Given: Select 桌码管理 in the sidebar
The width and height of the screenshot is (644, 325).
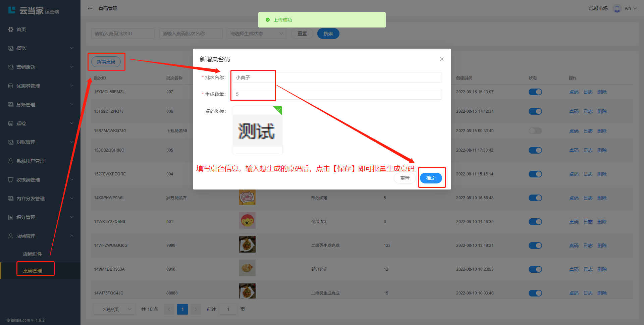Looking at the screenshot, I should pyautogui.click(x=33, y=271).
